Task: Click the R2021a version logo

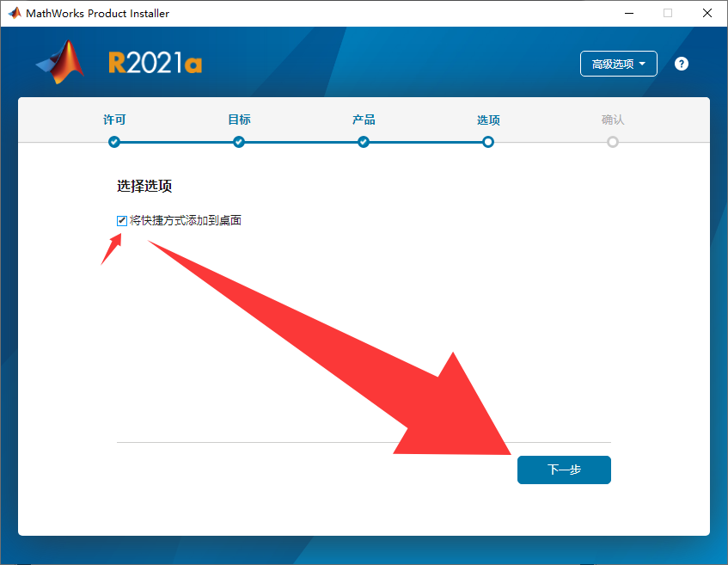Action: [x=155, y=64]
